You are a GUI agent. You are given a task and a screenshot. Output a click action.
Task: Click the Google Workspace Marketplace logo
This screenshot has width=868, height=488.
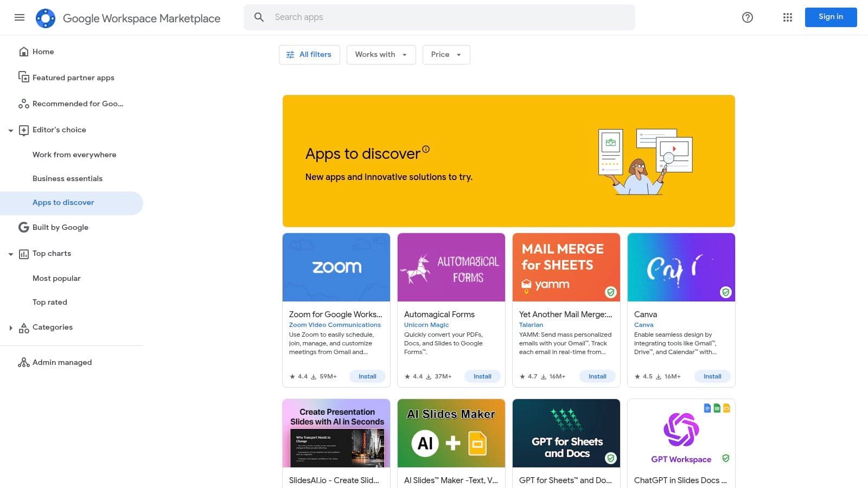[46, 18]
